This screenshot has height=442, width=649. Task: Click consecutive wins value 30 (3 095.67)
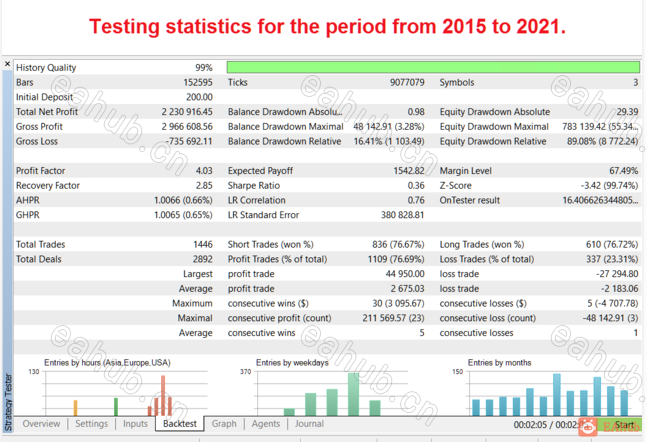click(x=398, y=303)
